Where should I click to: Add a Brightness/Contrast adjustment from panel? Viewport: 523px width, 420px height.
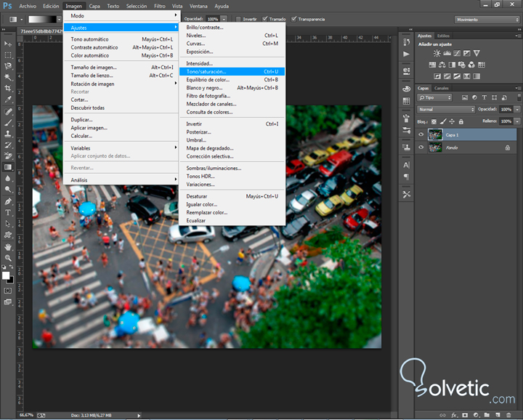[x=437, y=53]
